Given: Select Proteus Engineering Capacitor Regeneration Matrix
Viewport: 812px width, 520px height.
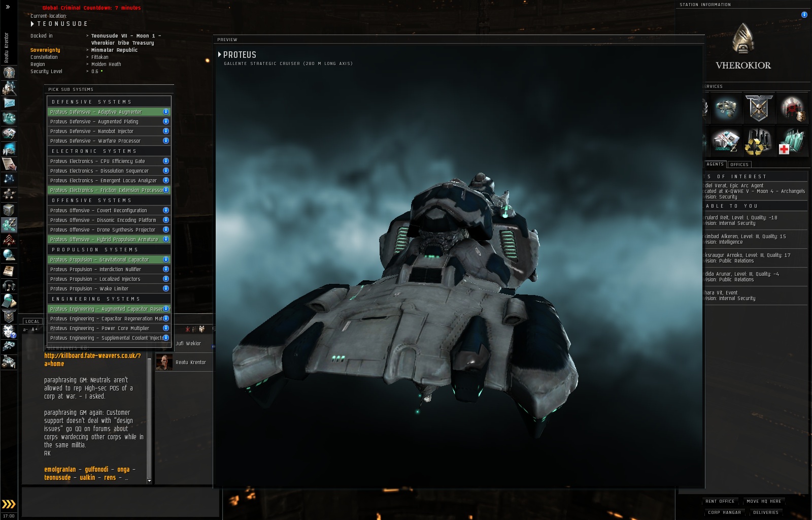Looking at the screenshot, I should coord(109,318).
